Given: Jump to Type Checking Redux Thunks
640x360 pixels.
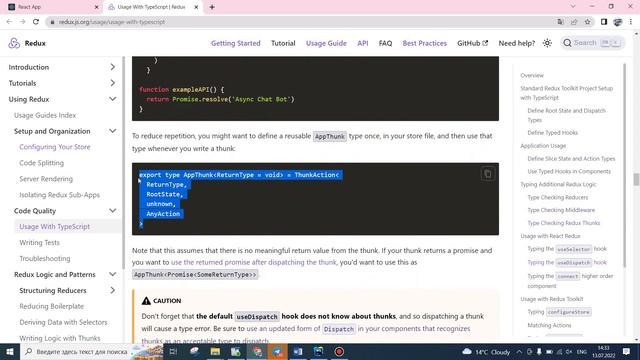Looking at the screenshot, I should tap(563, 223).
